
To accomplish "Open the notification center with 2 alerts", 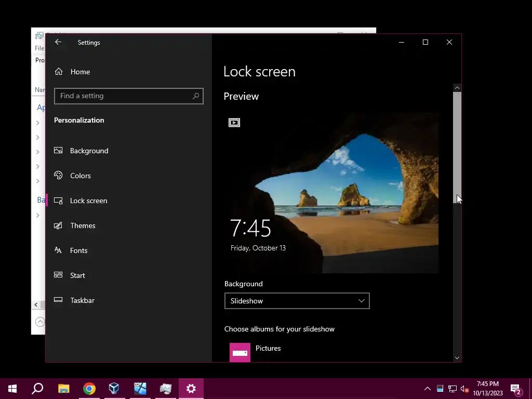I will [x=516, y=389].
